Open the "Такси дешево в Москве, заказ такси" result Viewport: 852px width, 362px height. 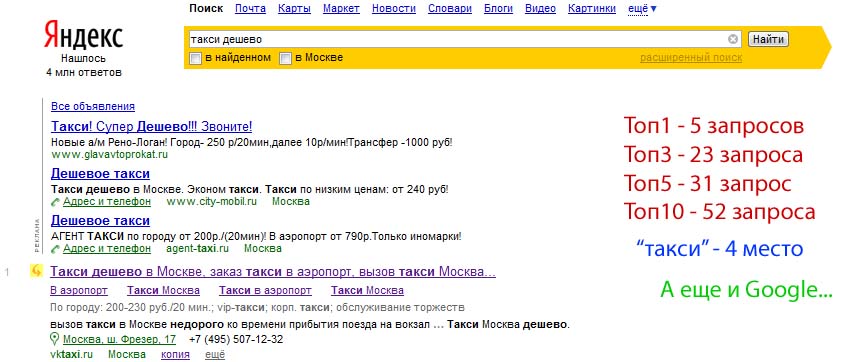click(273, 271)
